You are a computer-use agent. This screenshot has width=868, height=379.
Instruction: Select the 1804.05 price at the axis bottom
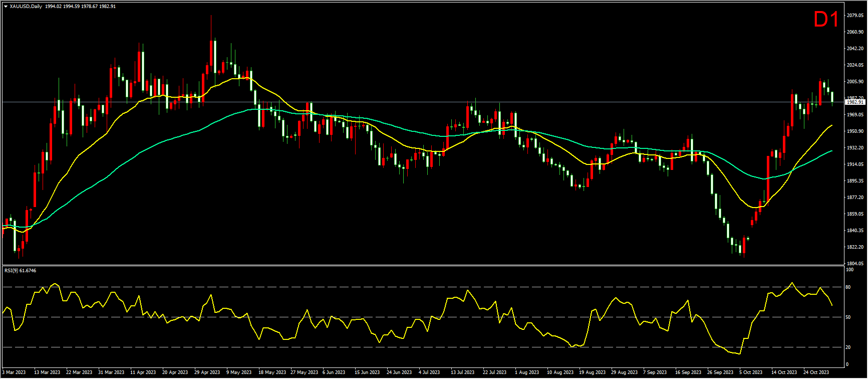pyautogui.click(x=854, y=264)
